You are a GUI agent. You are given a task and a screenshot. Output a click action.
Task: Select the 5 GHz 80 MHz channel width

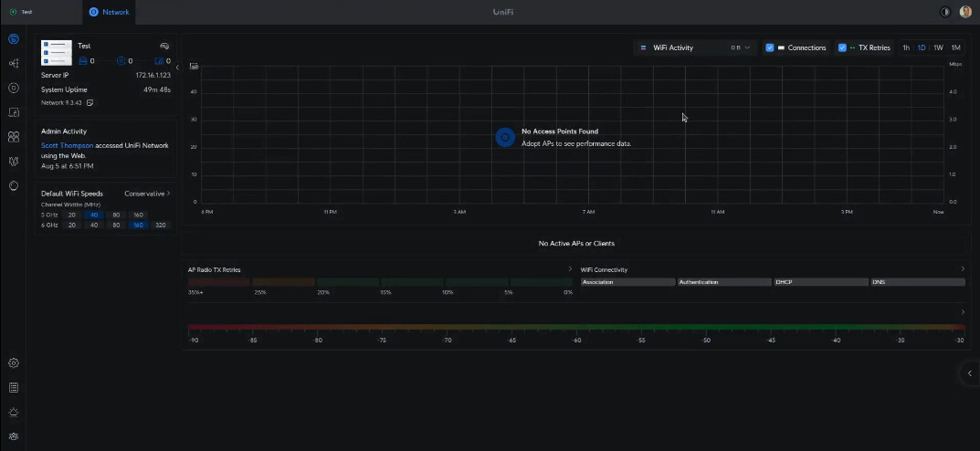tap(116, 215)
